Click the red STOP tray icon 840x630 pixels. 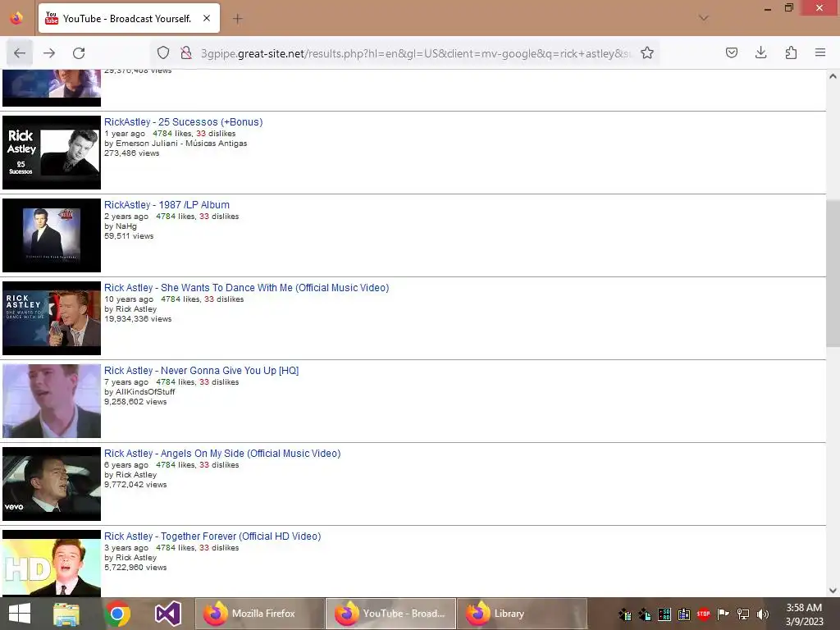click(x=703, y=614)
